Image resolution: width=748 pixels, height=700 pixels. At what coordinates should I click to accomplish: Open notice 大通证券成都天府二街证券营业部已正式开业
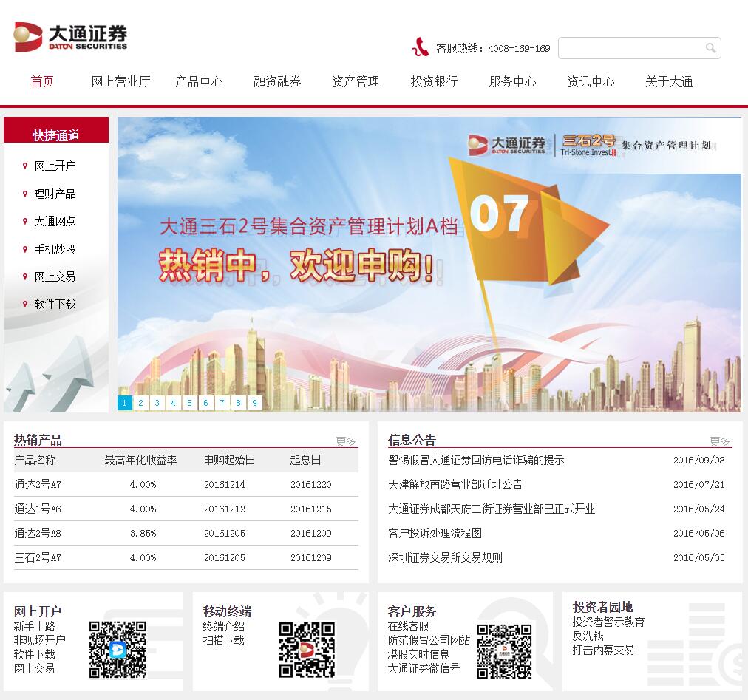[492, 509]
